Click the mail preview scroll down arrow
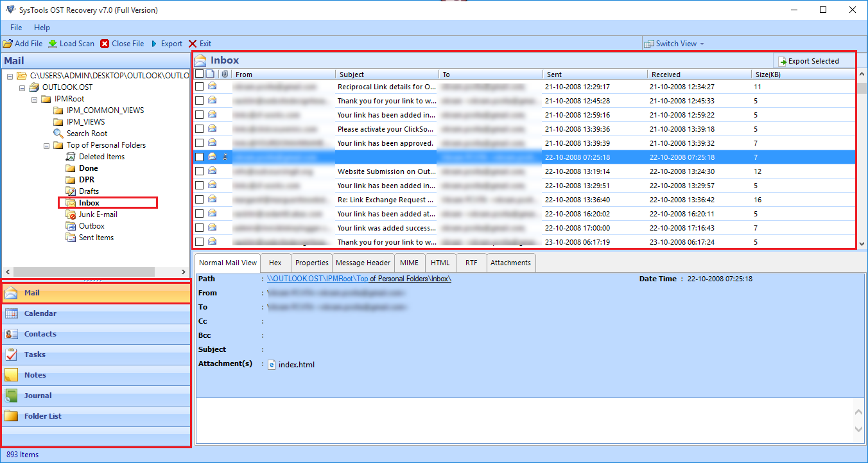 [x=860, y=429]
